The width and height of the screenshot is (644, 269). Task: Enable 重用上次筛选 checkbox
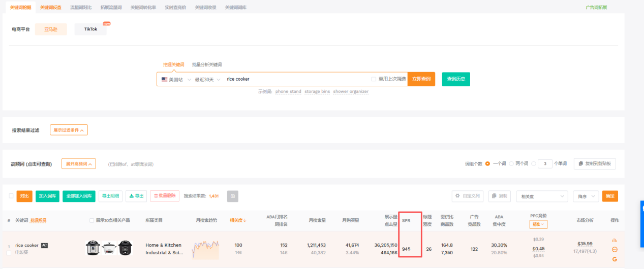(374, 79)
